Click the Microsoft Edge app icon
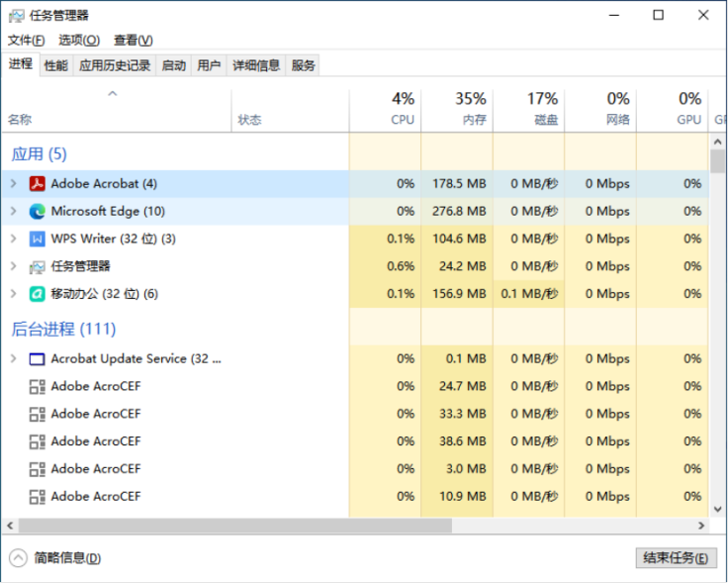This screenshot has height=583, width=728. [38, 212]
